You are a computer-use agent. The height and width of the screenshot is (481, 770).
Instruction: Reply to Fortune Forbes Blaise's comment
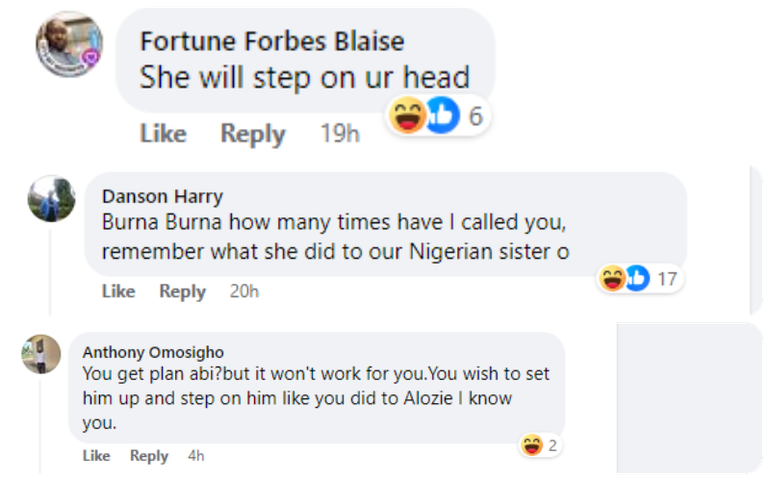pos(253,133)
